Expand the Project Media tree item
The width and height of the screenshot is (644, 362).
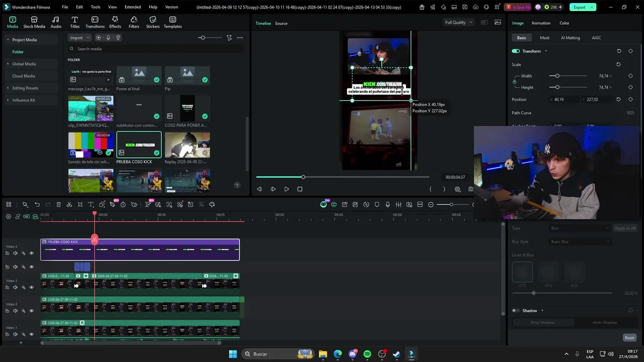8,40
